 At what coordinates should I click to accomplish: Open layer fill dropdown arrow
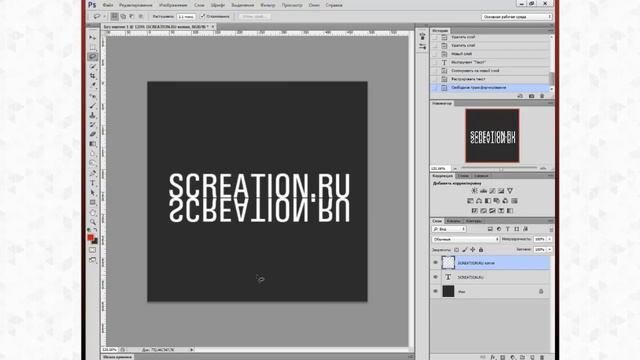[x=549, y=249]
